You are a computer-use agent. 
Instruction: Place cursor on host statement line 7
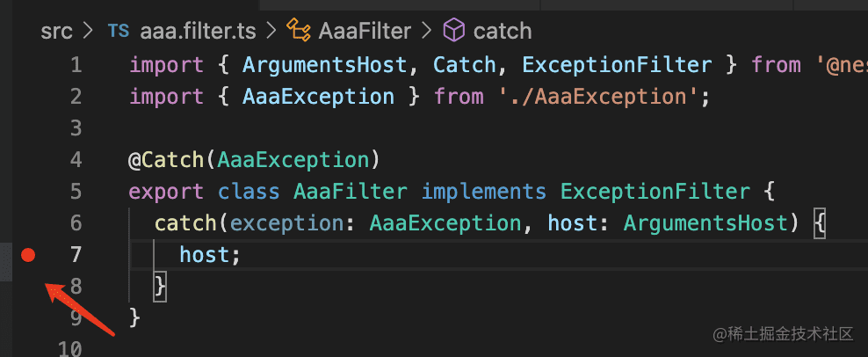[210, 255]
